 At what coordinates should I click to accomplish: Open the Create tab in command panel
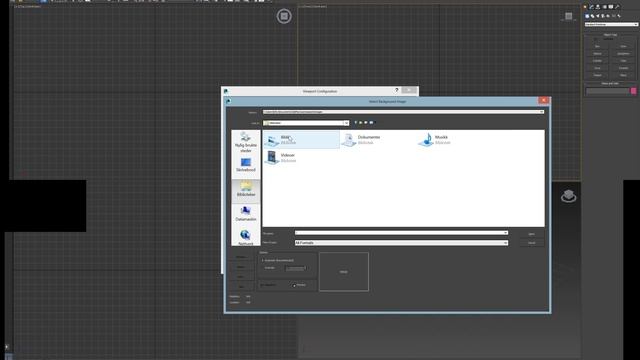tap(585, 7)
